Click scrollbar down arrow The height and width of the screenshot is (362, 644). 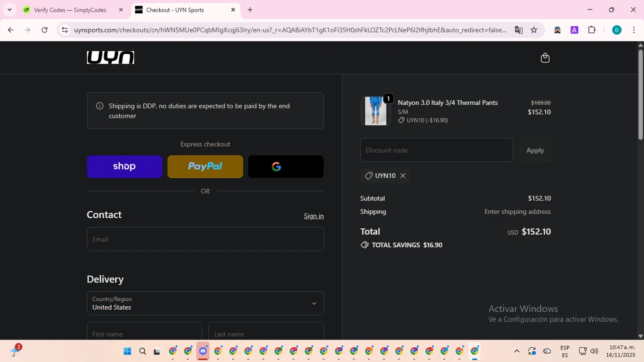pyautogui.click(x=641, y=336)
